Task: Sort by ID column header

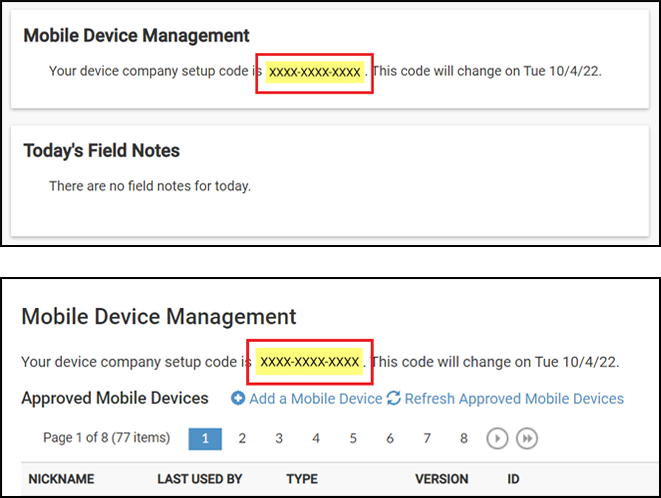Action: (513, 479)
